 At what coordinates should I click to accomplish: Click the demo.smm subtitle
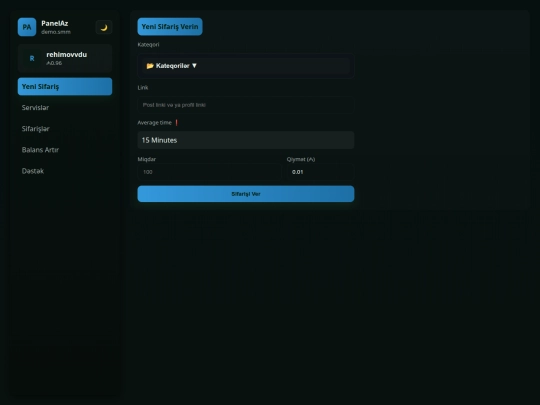tap(56, 32)
